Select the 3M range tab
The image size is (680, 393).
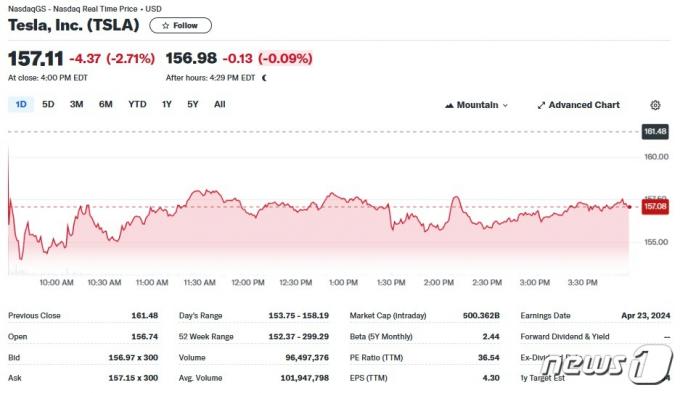[76, 105]
